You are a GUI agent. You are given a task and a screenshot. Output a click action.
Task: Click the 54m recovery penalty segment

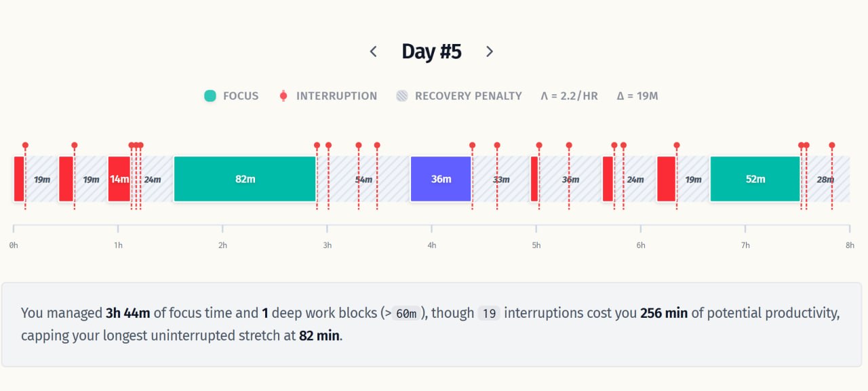point(363,179)
